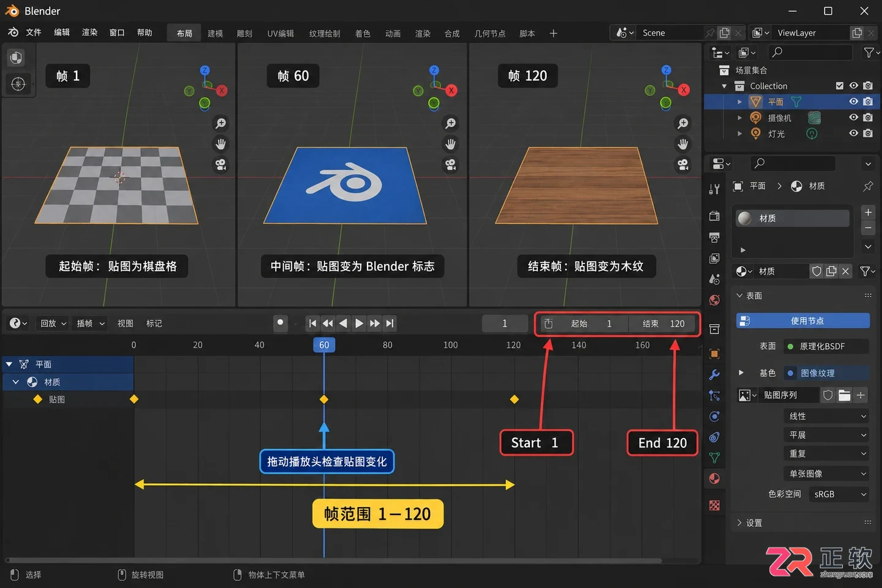This screenshot has width=882, height=588.
Task: Click the fake user shield beside 贴图序列
Action: click(x=827, y=395)
